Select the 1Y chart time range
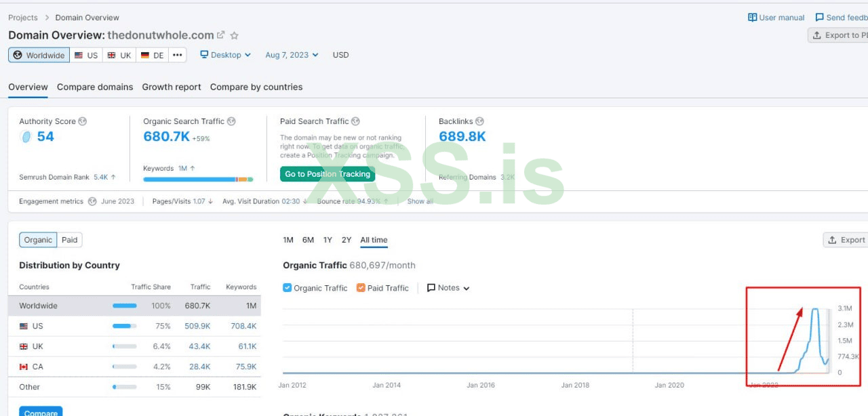868x416 pixels. point(328,240)
